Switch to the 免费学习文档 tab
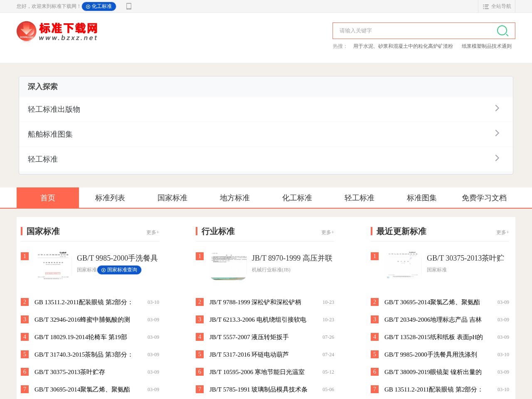The height and width of the screenshot is (399, 532). click(x=484, y=198)
